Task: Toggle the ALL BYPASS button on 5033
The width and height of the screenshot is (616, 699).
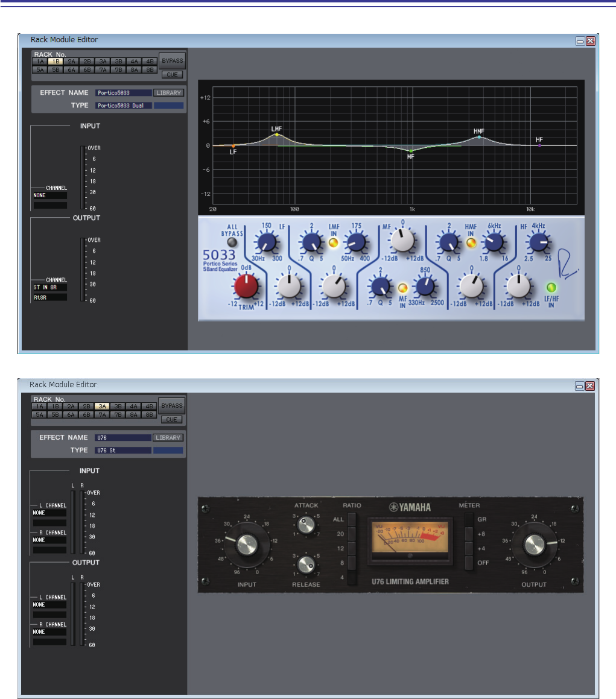Action: coord(232,242)
